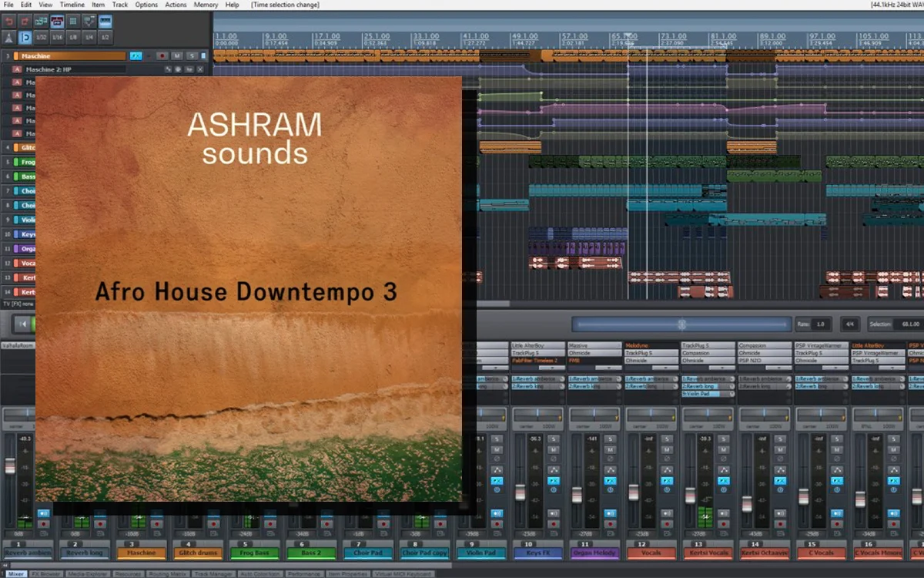924x578 pixels.
Task: Arm record on Kertsi Octaavis mixer channel
Action: point(780,524)
